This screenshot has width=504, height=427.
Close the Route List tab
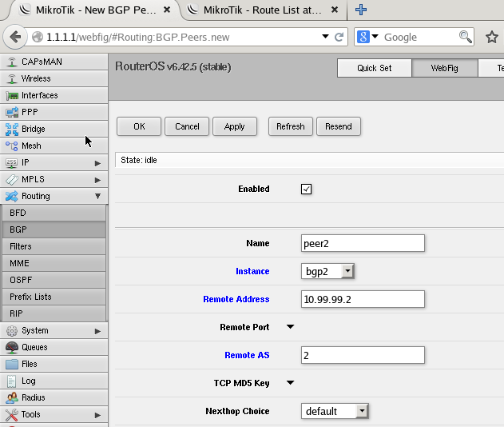(335, 10)
